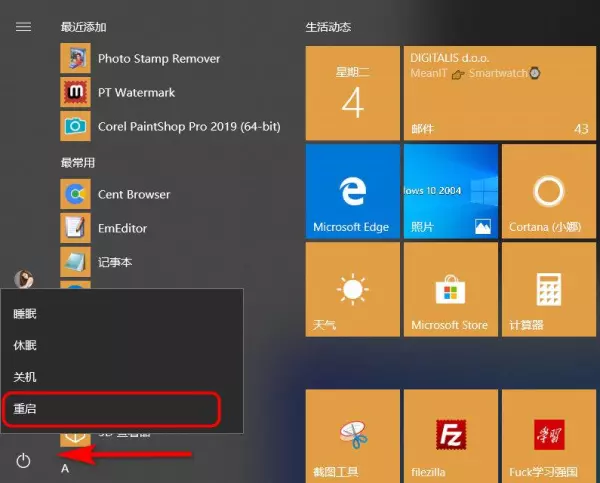Launch Cent Browser from most used list

pos(134,194)
